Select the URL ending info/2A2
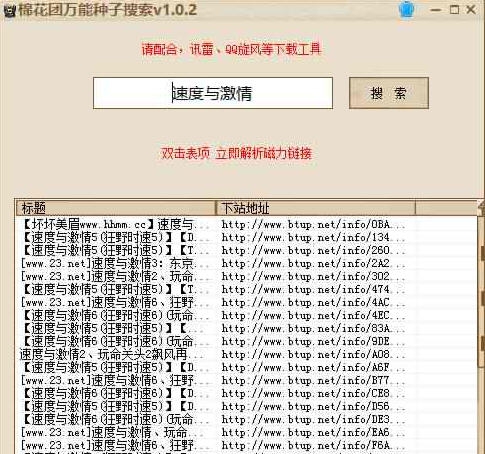Image resolution: width=485 pixels, height=454 pixels. coord(313,263)
